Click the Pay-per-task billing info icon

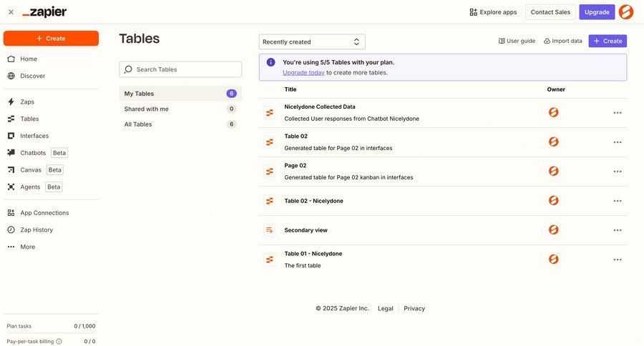[59, 342]
